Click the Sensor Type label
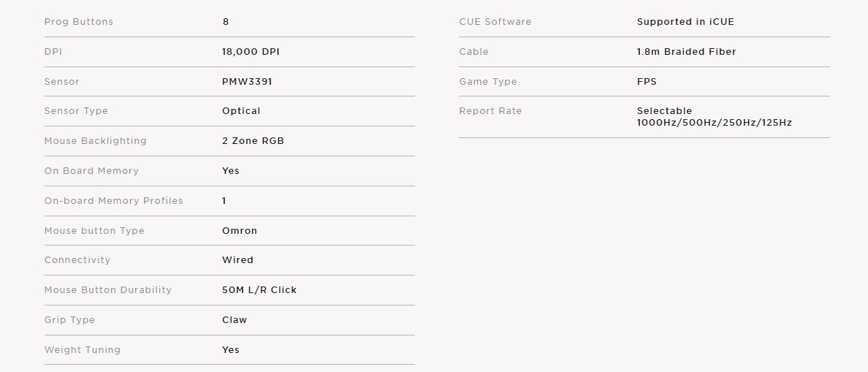868x372 pixels. [77, 111]
